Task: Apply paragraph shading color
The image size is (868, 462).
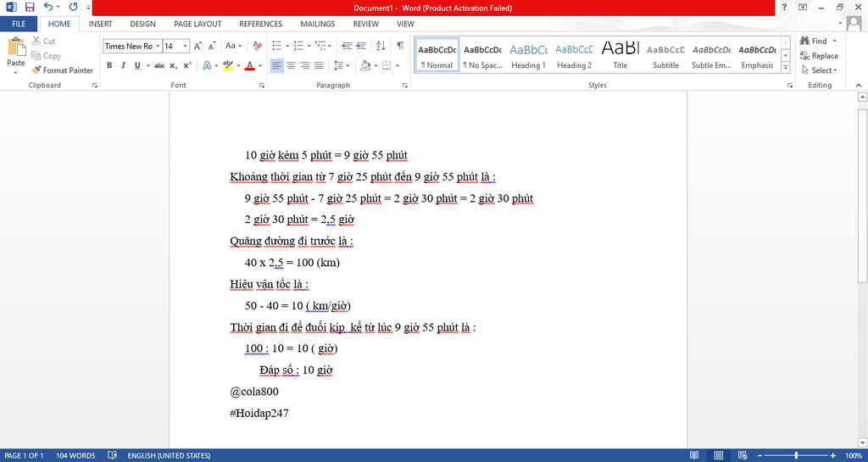Action: coord(364,65)
